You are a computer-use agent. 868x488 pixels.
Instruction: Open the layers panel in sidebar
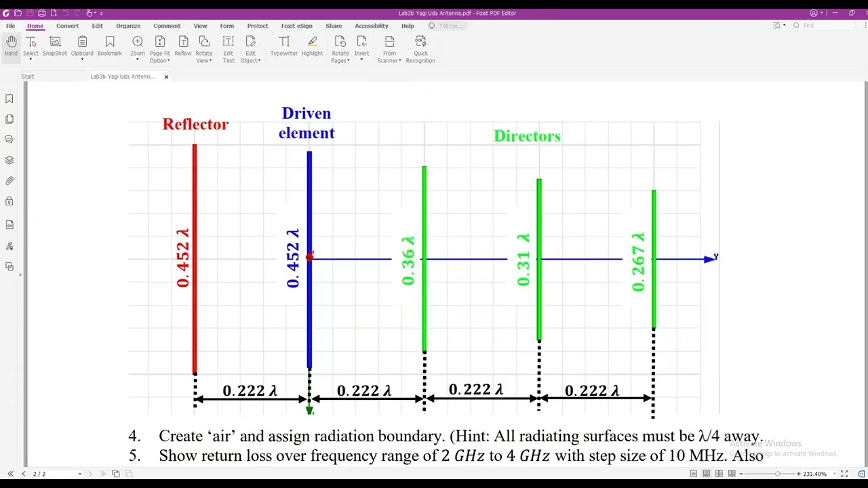9,161
